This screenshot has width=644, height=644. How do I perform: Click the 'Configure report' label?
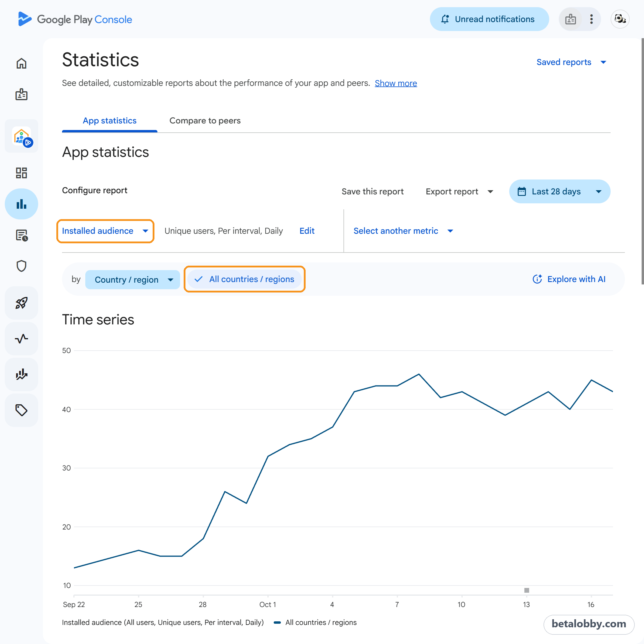tap(95, 190)
